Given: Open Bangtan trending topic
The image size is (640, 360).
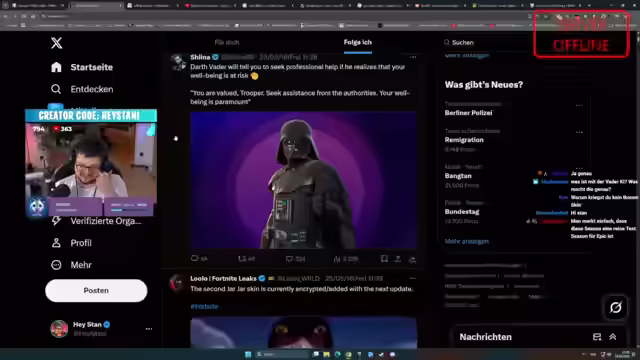Looking at the screenshot, I should click(458, 176).
